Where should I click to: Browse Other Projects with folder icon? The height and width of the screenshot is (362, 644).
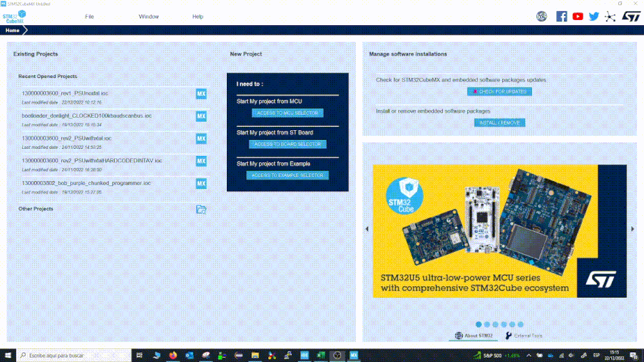point(201,209)
